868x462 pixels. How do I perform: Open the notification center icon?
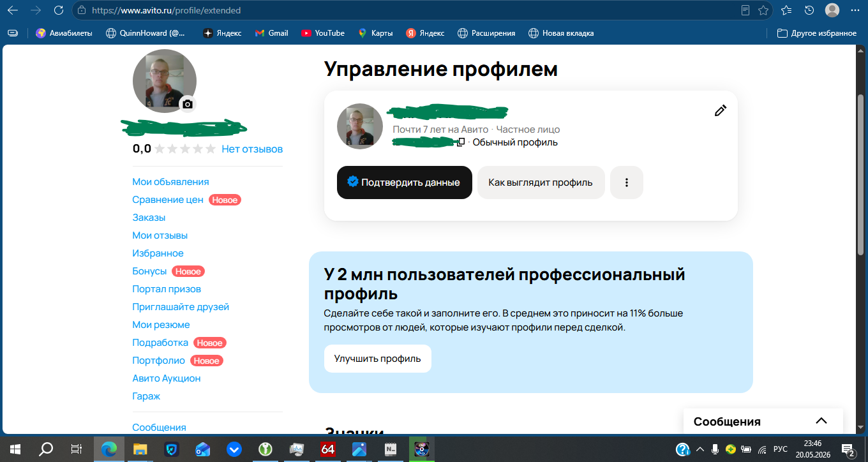click(x=848, y=449)
